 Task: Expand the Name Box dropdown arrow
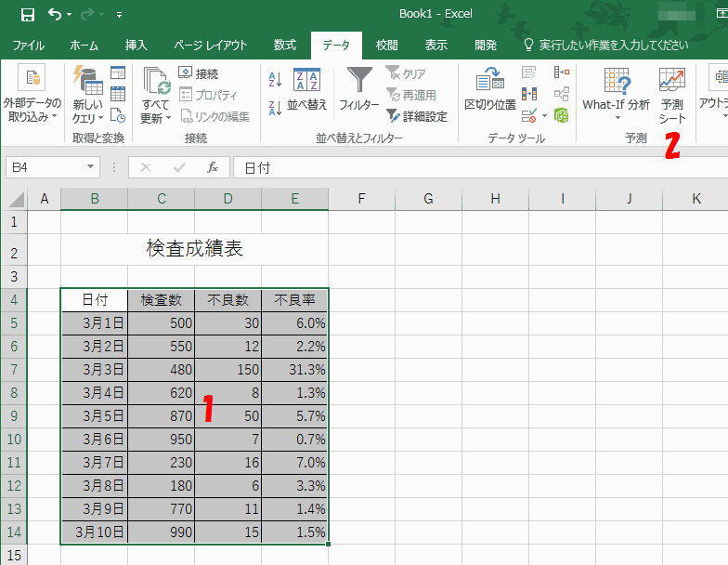click(91, 167)
